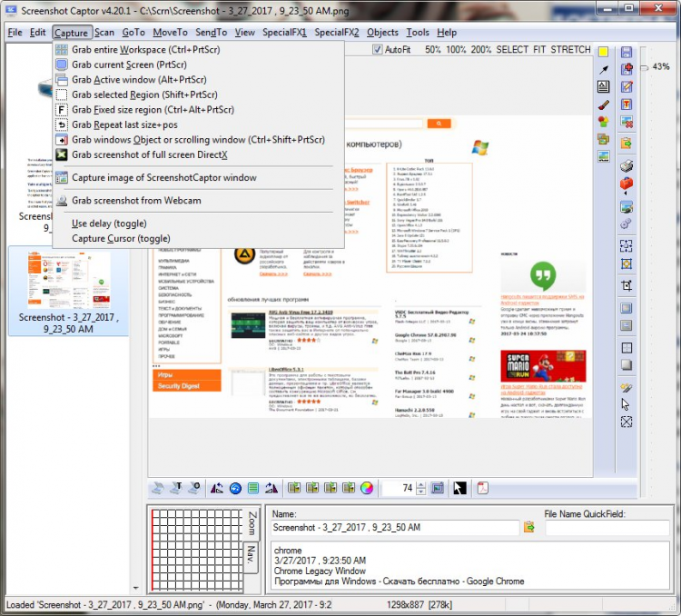
Task: Set zoom to 50%
Action: click(432, 50)
